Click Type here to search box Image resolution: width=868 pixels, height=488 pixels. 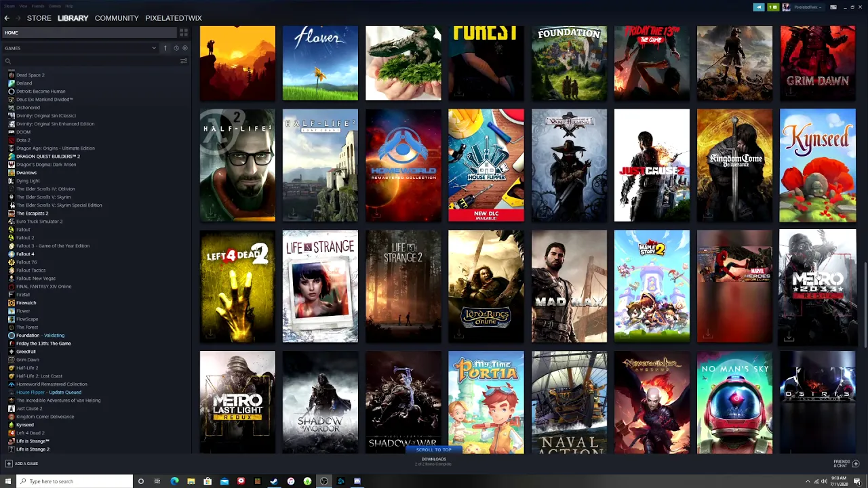point(74,481)
